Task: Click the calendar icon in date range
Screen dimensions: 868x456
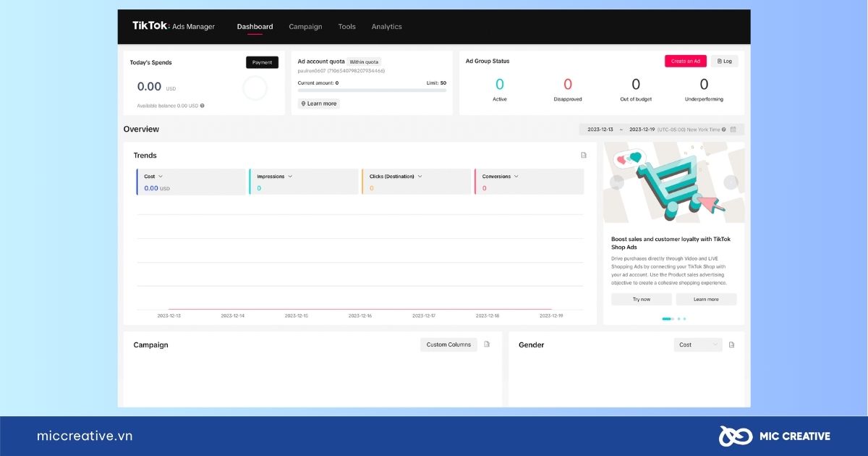Action: tap(733, 130)
